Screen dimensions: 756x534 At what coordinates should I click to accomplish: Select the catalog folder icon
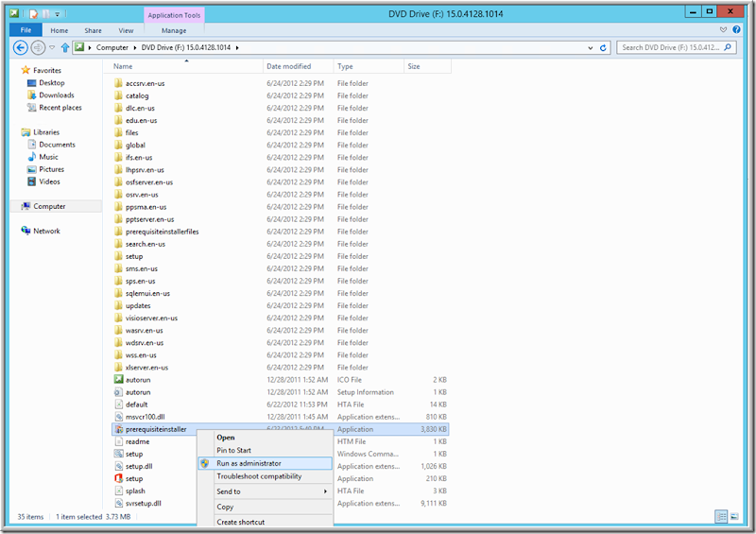tap(119, 95)
